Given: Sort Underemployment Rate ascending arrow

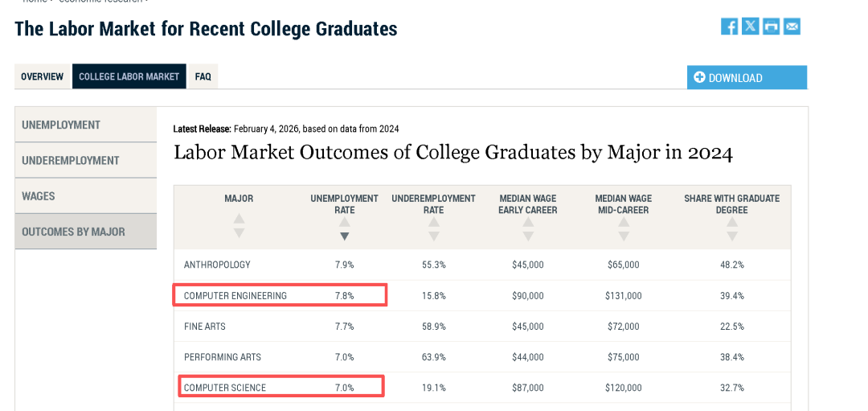Looking at the screenshot, I should 433,222.
